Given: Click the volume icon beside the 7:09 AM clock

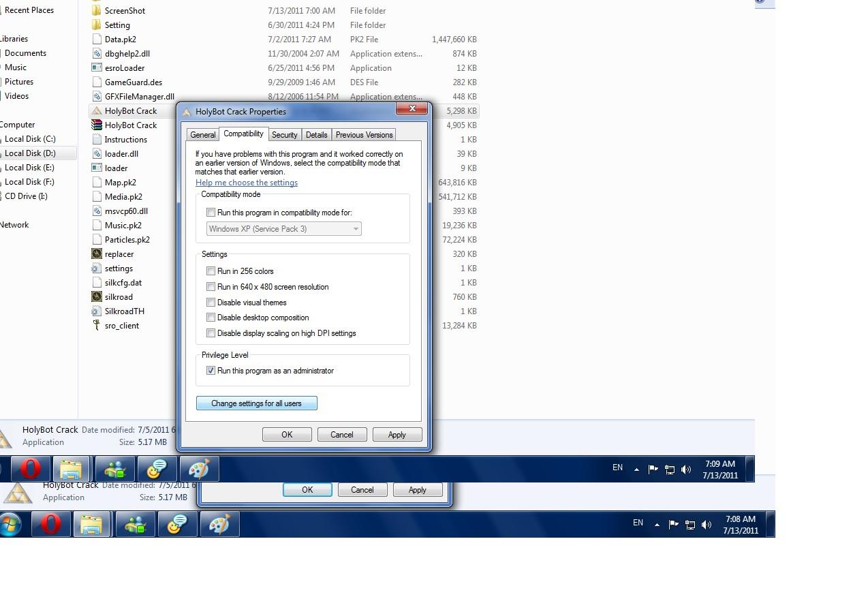Looking at the screenshot, I should 686,469.
